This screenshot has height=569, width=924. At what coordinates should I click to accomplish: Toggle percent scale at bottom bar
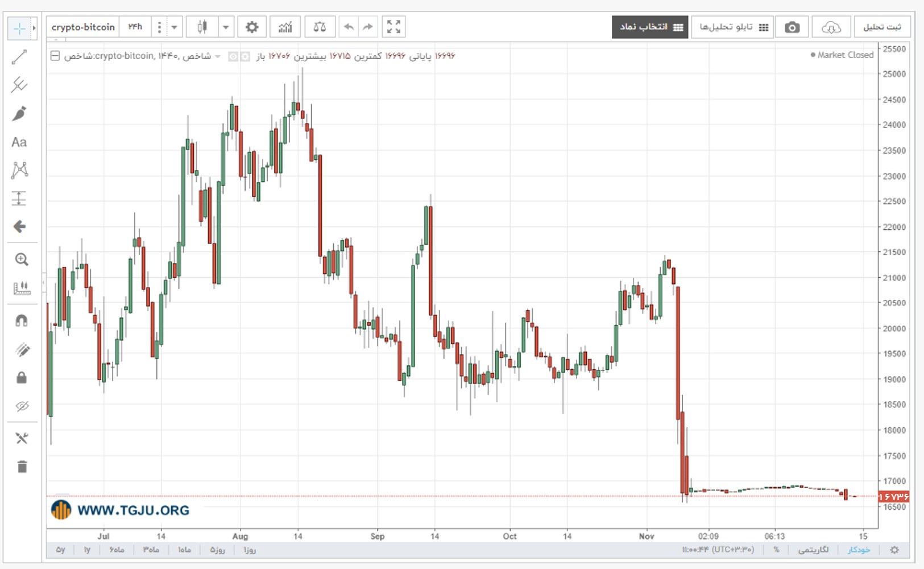click(x=776, y=550)
